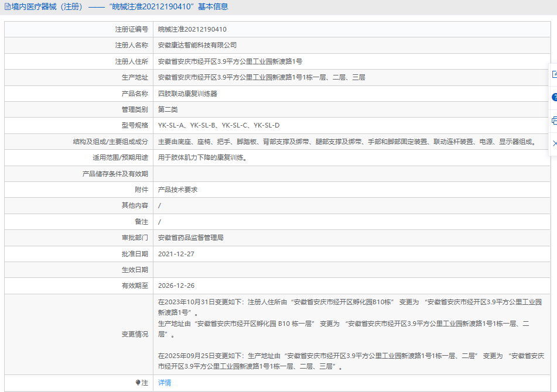The height and width of the screenshot is (392, 557).
Task: Click the edit/feedback icon in side toolbar
Action: point(554,74)
